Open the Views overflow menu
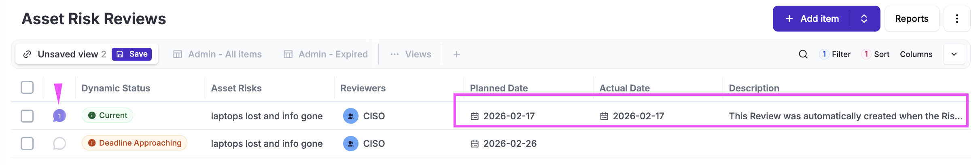Screen dimensions: 980x165 point(411,54)
